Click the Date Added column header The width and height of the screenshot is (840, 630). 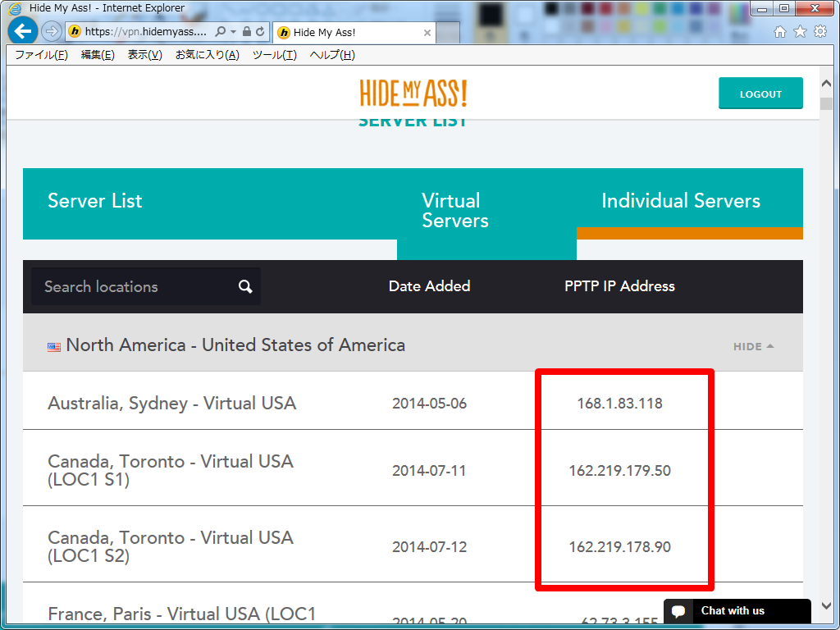[430, 286]
